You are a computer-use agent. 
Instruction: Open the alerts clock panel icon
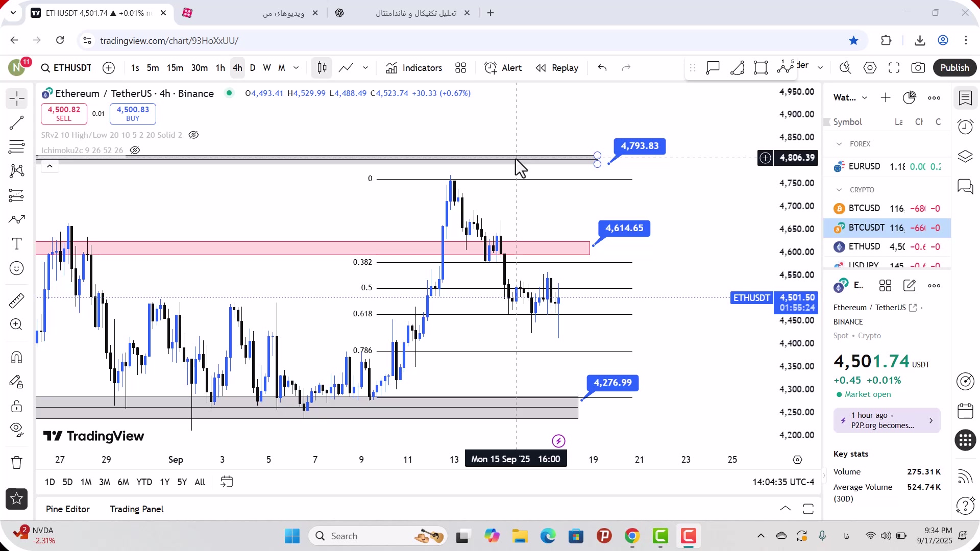coord(965,127)
